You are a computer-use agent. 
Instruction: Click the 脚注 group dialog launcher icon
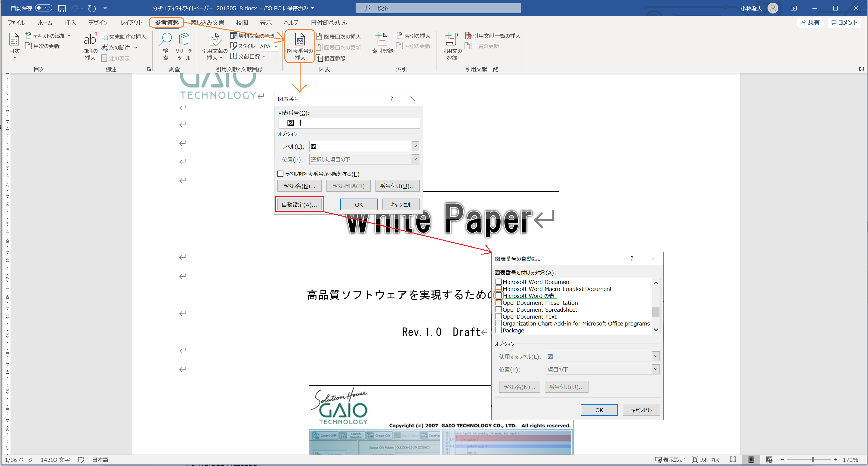coord(149,69)
